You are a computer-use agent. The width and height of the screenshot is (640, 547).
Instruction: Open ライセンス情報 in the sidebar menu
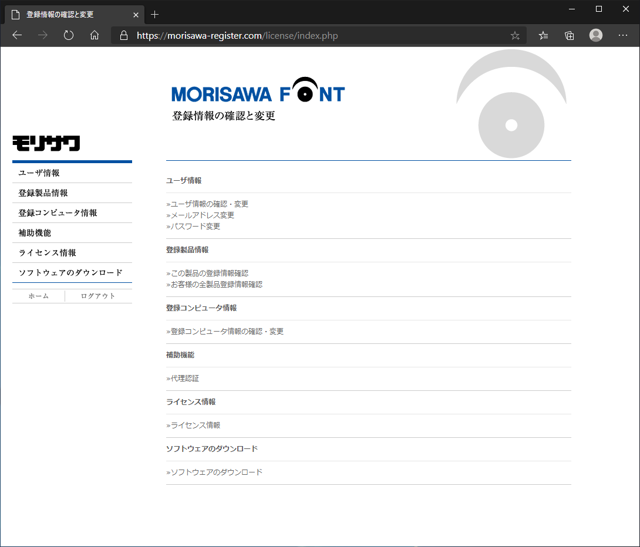click(x=72, y=253)
